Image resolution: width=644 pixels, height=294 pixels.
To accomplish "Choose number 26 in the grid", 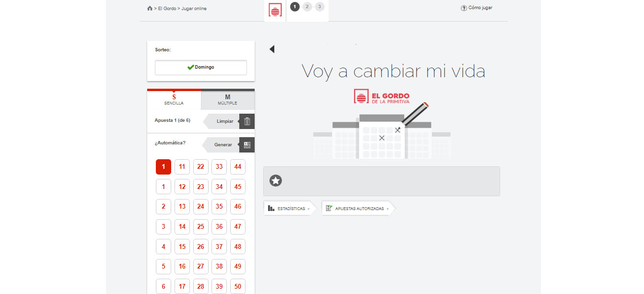I will pyautogui.click(x=201, y=247).
